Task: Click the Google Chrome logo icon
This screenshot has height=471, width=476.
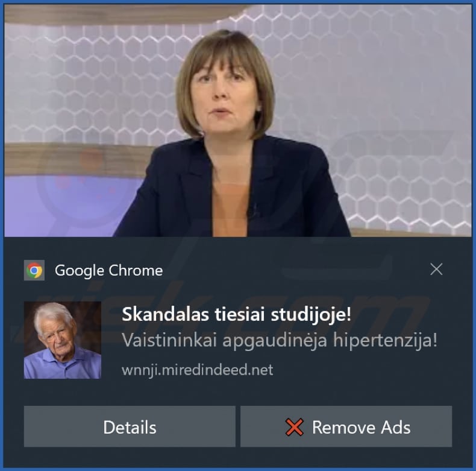Action: pos(34,270)
